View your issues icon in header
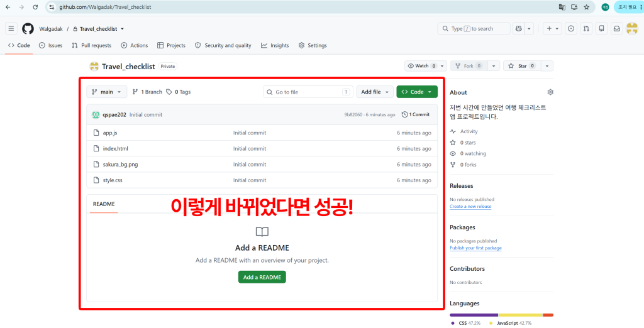Image resolution: width=644 pixels, height=328 pixels. (571, 29)
